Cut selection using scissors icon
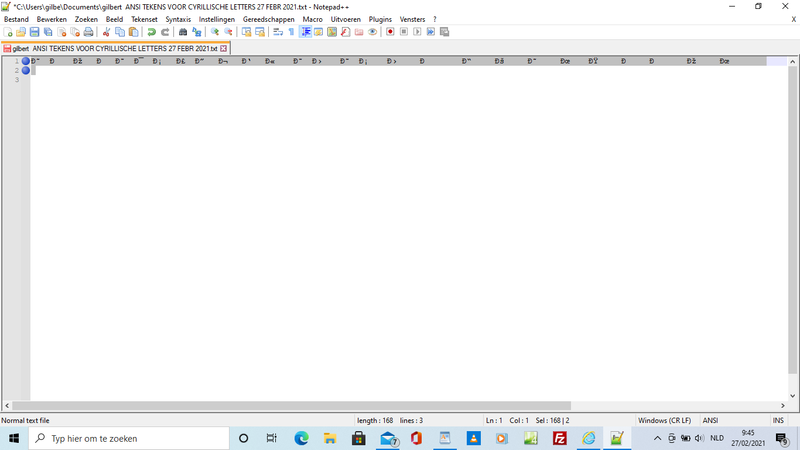800x450 pixels. pyautogui.click(x=106, y=32)
